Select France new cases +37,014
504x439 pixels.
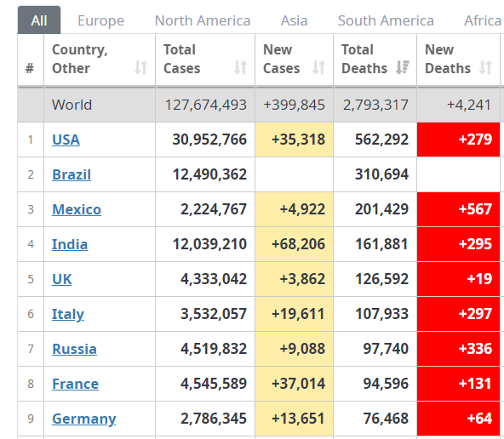pos(298,384)
